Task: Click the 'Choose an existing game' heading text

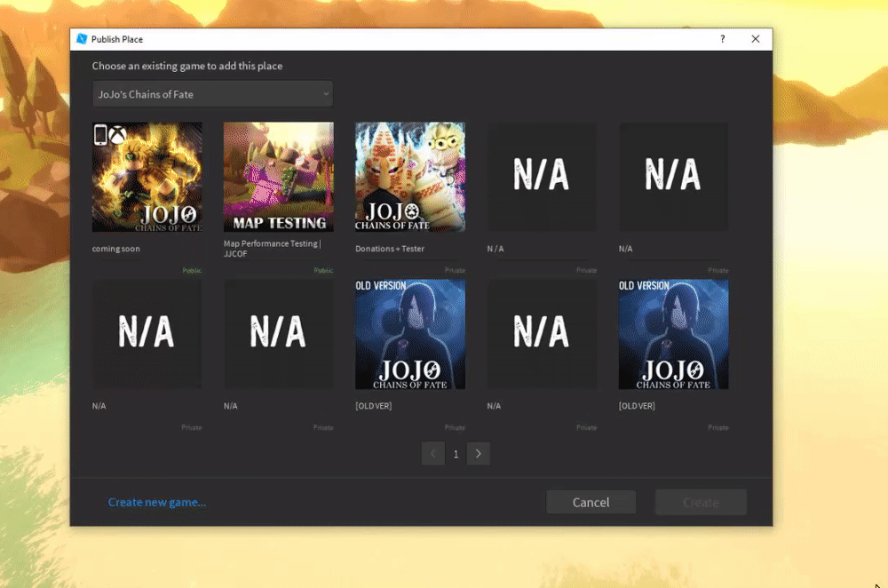Action: (x=187, y=66)
